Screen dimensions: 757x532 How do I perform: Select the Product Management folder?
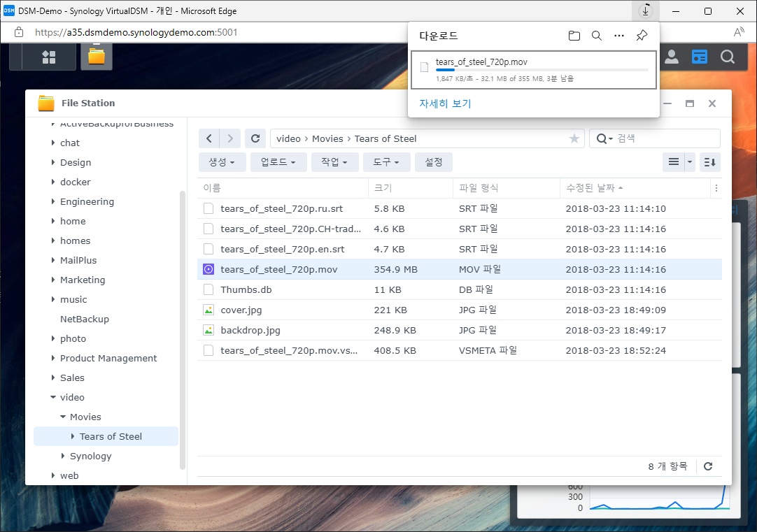tap(108, 359)
